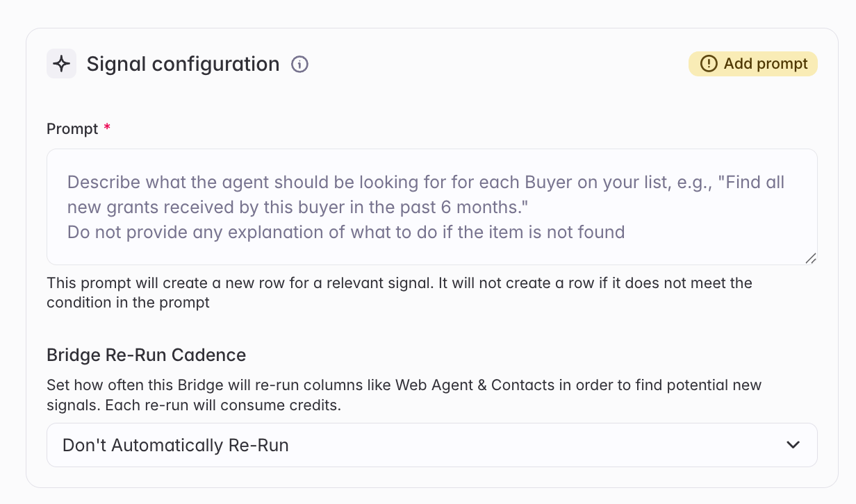Click the red required asterisk next to Prompt

pos(107,127)
